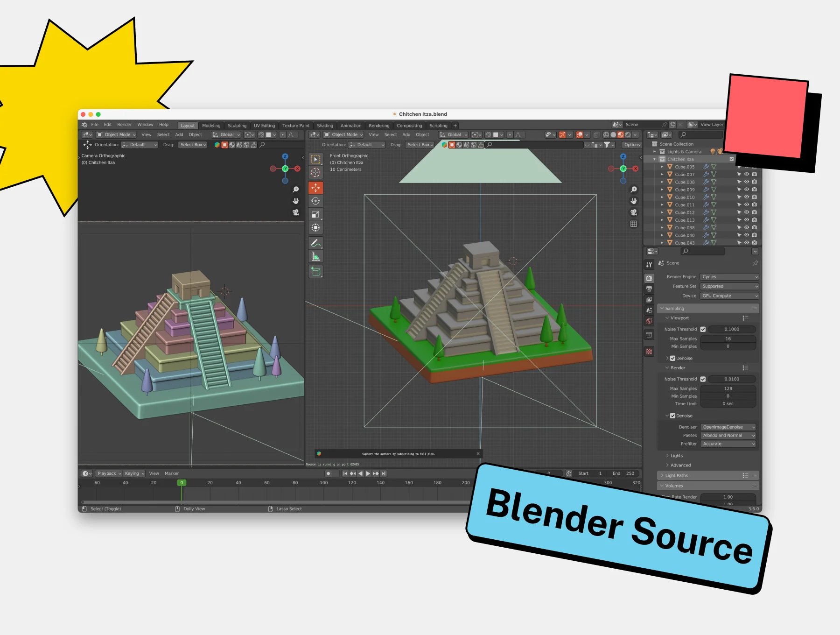Hide Cube.007 with its eye icon
The width and height of the screenshot is (840, 635).
pyautogui.click(x=747, y=175)
